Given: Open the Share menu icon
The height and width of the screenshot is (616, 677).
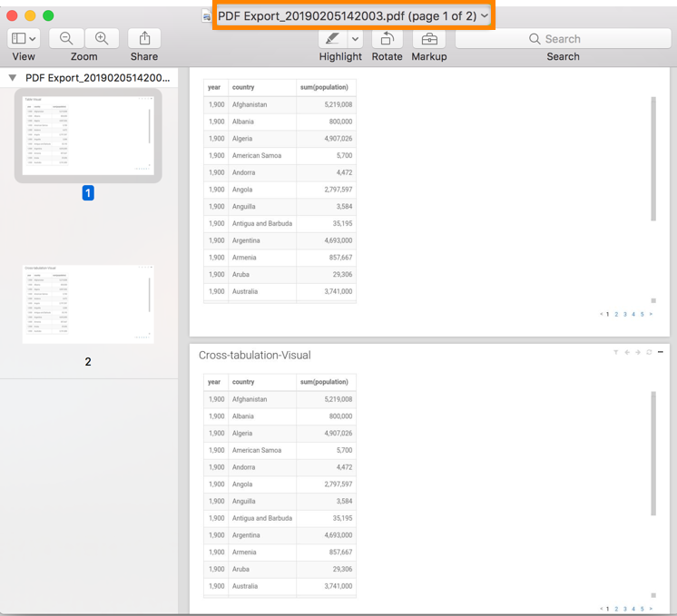Looking at the screenshot, I should point(144,38).
